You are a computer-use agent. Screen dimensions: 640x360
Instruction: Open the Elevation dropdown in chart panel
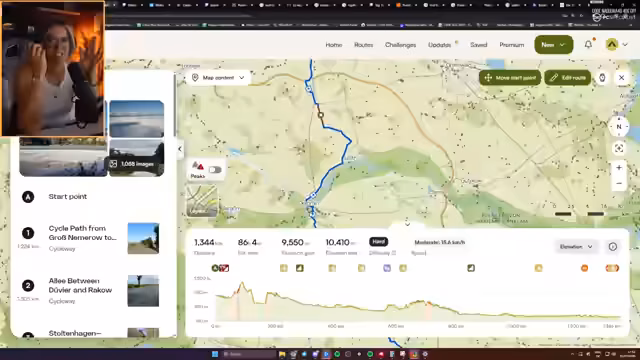click(x=576, y=247)
